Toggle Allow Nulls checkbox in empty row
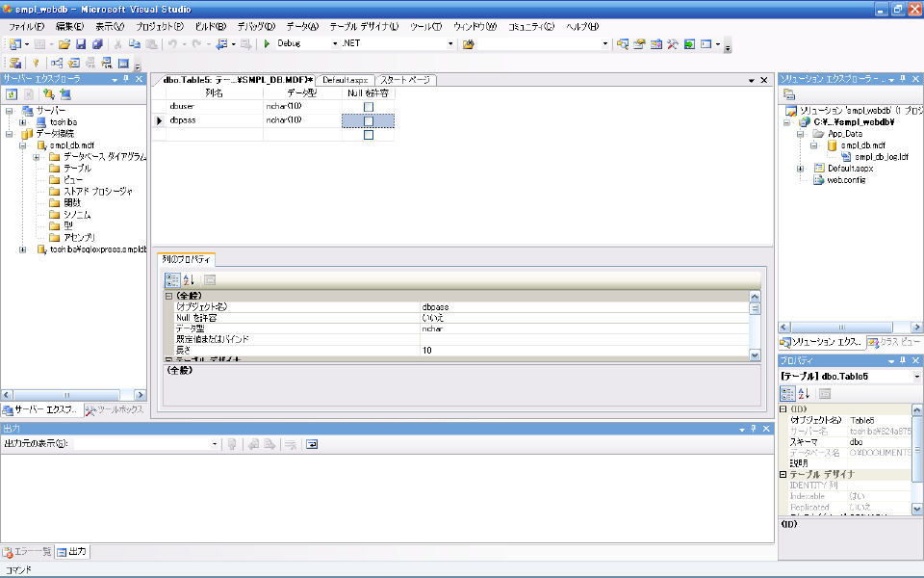Viewport: 924px width, 578px height. pyautogui.click(x=369, y=135)
